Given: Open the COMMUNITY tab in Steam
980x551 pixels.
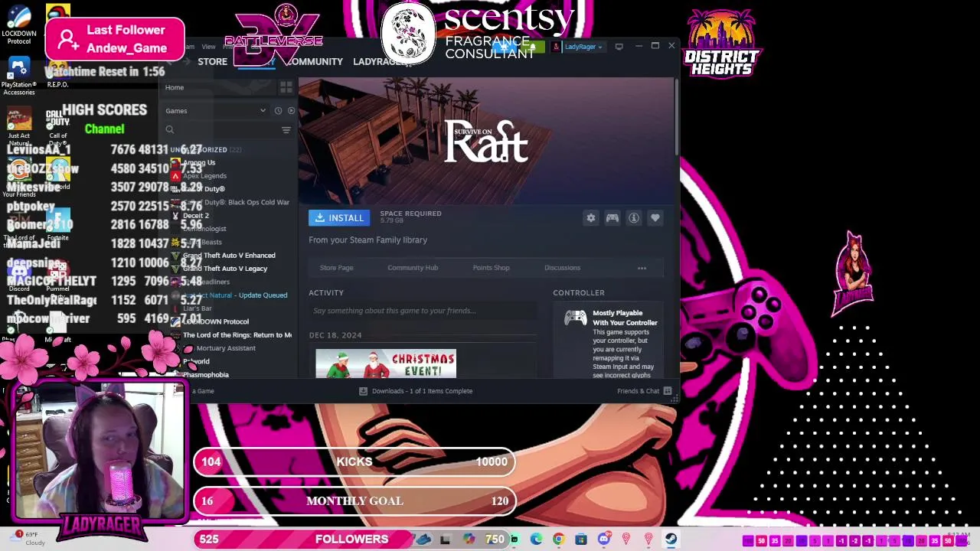Looking at the screenshot, I should [x=314, y=61].
